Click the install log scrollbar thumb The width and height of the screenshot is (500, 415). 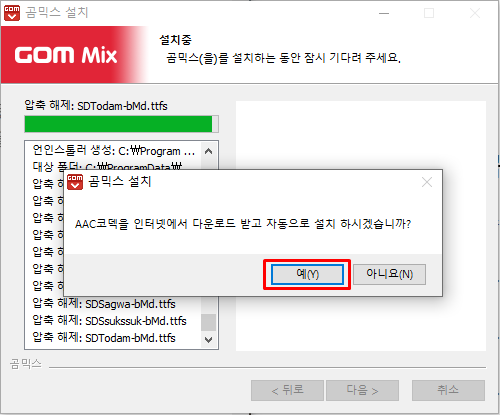[x=209, y=322]
